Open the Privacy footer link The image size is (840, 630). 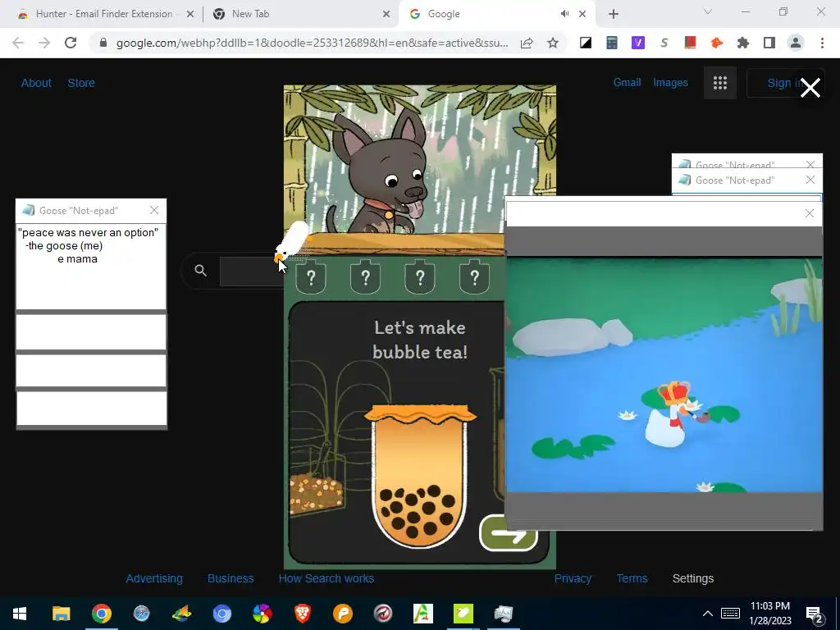click(573, 578)
